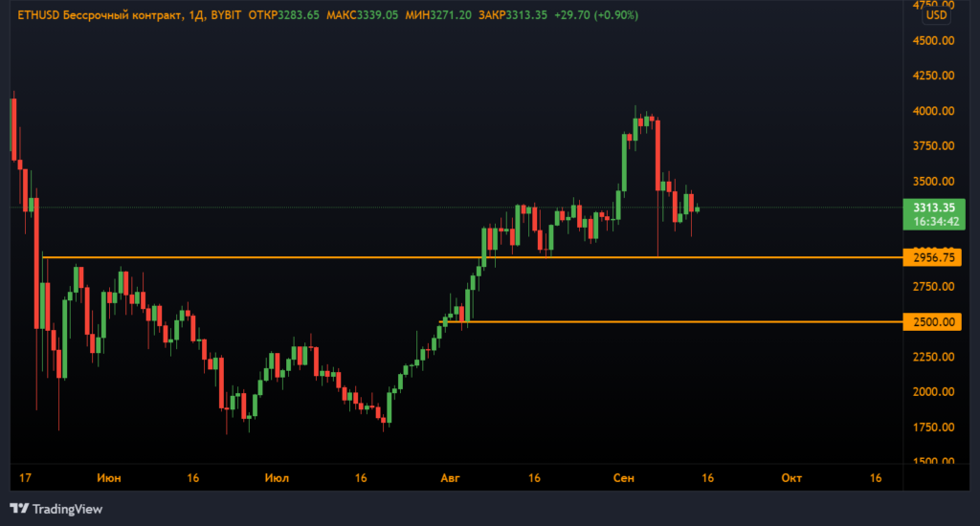The image size is (980, 526).
Task: Click the Окт label on time axis
Action: pos(791,477)
